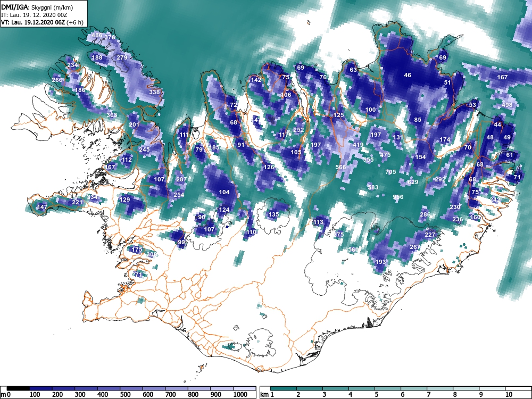The height and width of the screenshot is (399, 532).
Task: Click the visibility value 234
Action: pos(72,65)
